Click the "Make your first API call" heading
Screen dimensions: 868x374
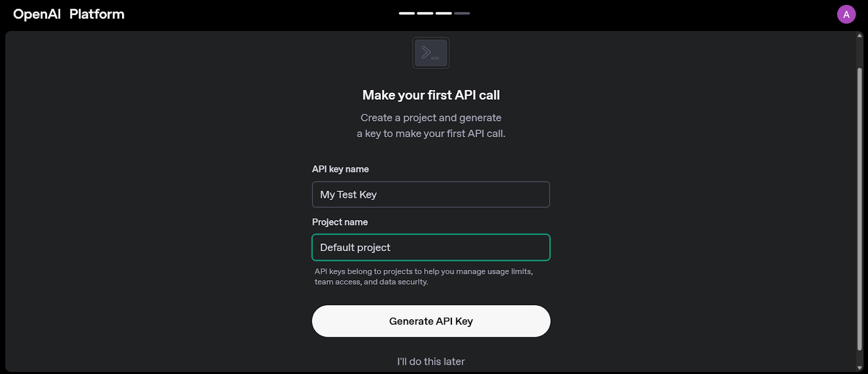click(430, 94)
